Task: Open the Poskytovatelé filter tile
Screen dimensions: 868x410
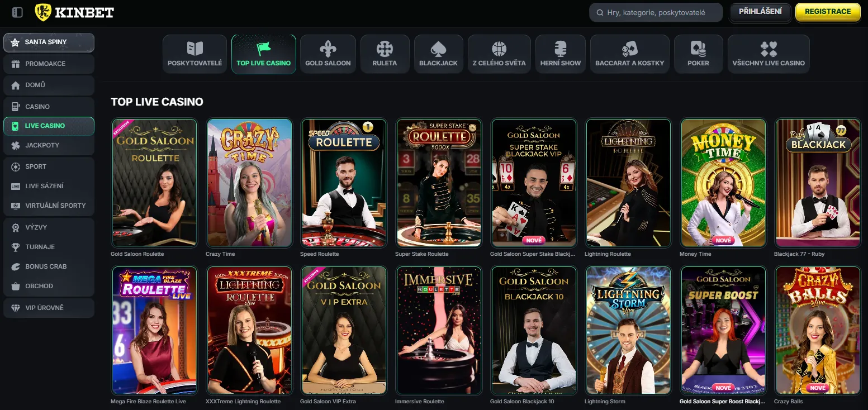Action: pyautogui.click(x=195, y=54)
